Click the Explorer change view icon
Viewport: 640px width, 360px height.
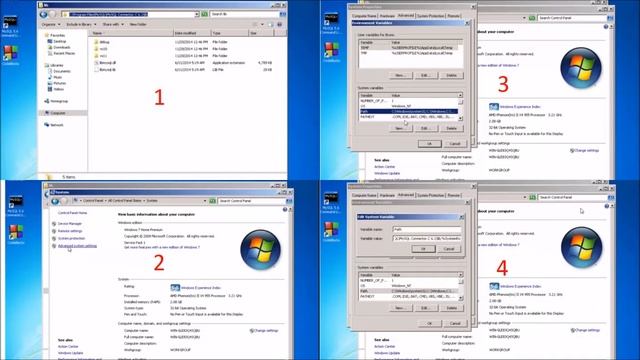(255, 24)
